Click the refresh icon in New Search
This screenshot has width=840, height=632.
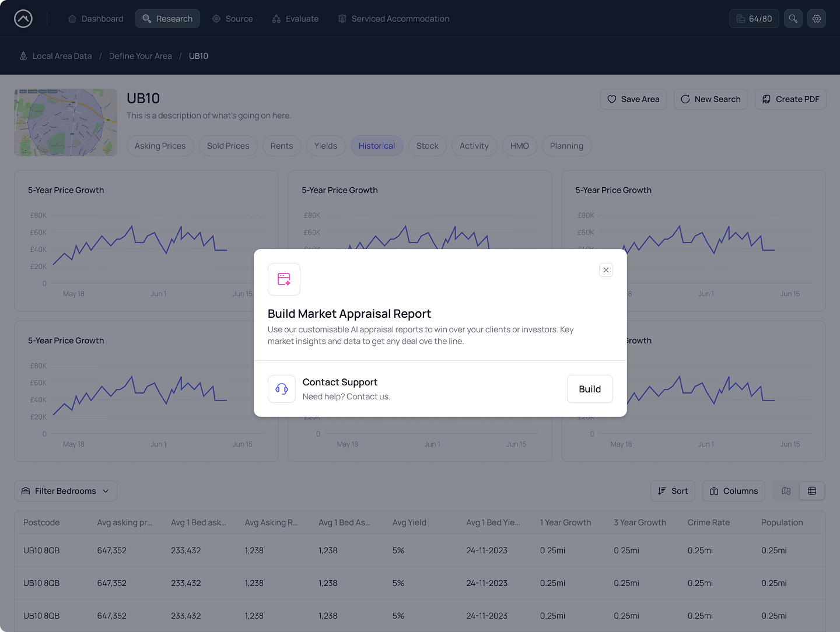685,99
